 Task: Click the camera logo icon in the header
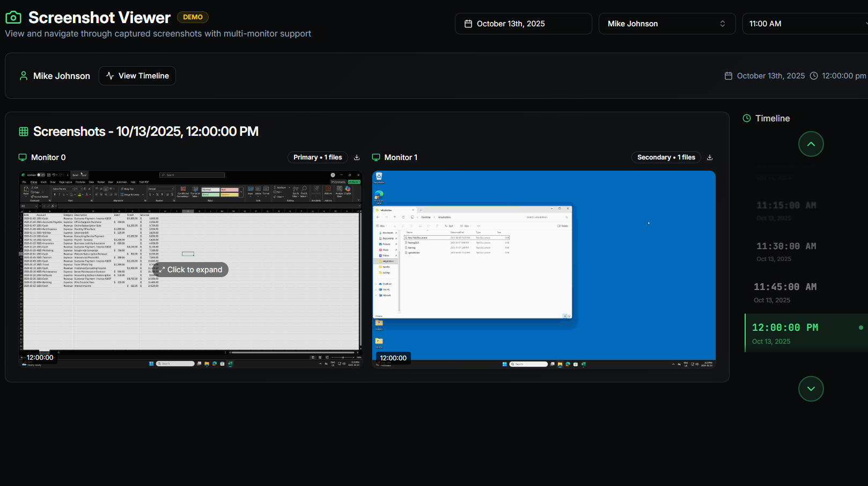coord(13,17)
